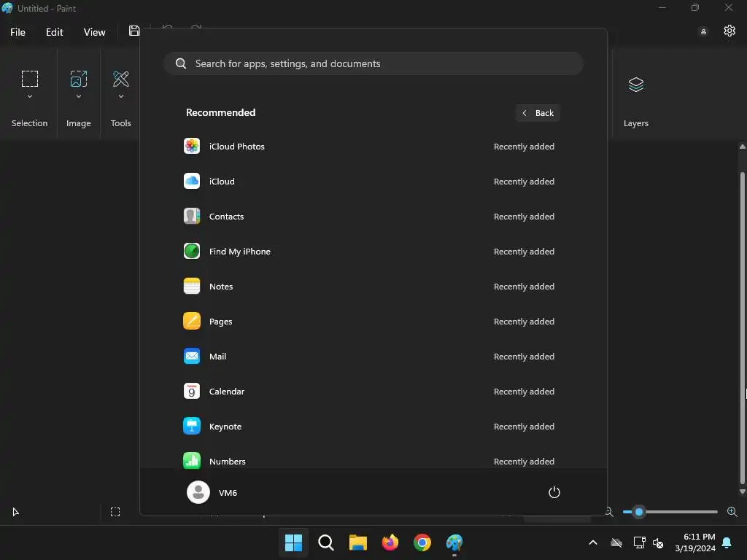
Task: Open Paint settings gear icon
Action: click(729, 31)
